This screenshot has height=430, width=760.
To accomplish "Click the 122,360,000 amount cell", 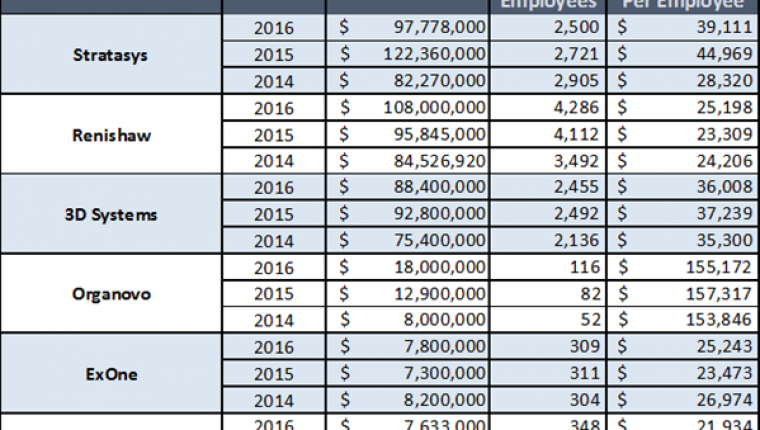I will pyautogui.click(x=408, y=54).
